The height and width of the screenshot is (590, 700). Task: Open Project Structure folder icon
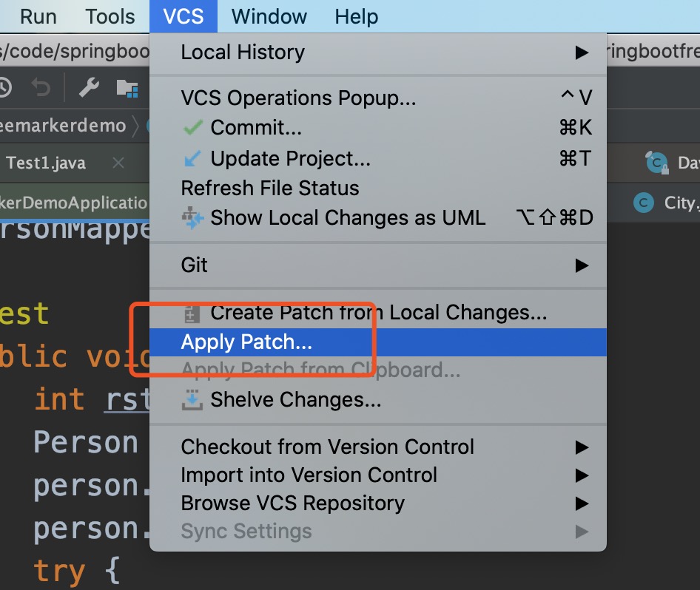click(x=127, y=88)
